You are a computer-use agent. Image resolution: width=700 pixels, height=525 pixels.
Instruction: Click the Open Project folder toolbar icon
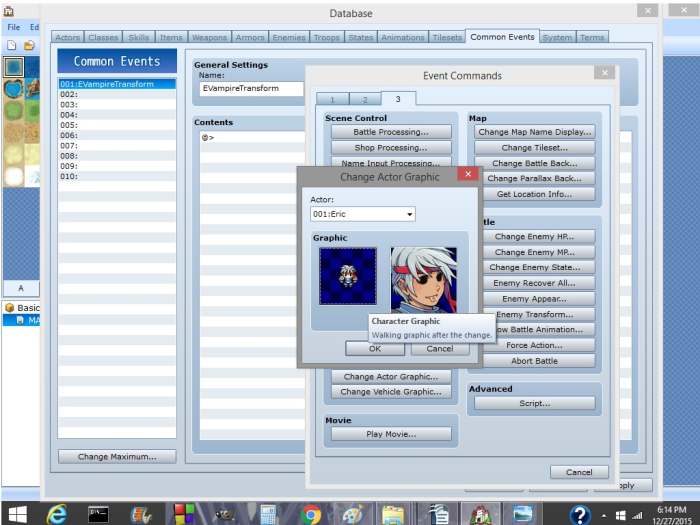click(29, 45)
